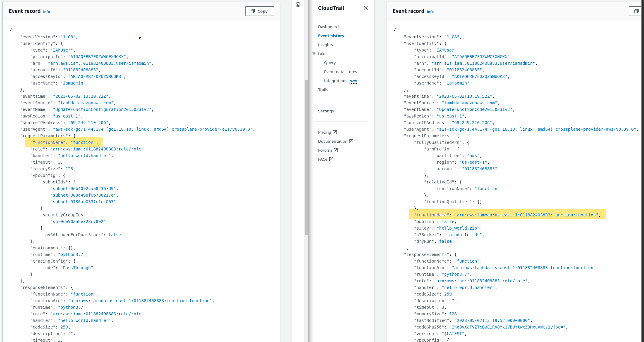644x342 pixels.
Task: Open Info link in left Event record header
Action: click(x=46, y=12)
